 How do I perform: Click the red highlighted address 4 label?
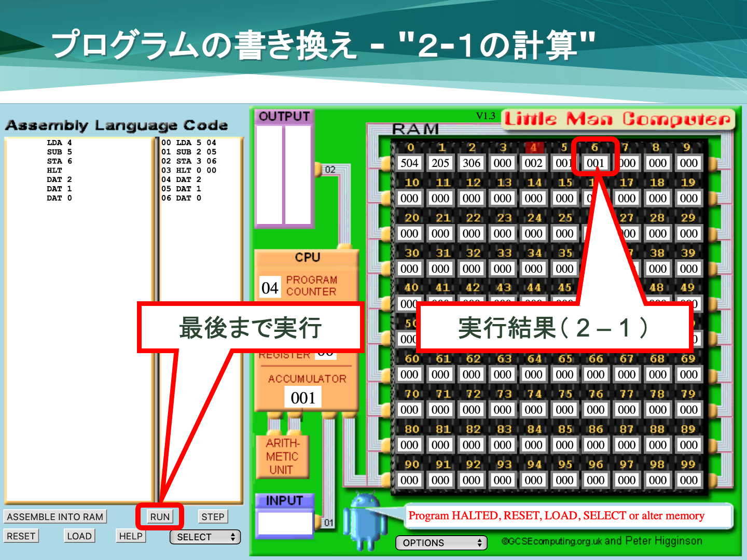tap(533, 147)
